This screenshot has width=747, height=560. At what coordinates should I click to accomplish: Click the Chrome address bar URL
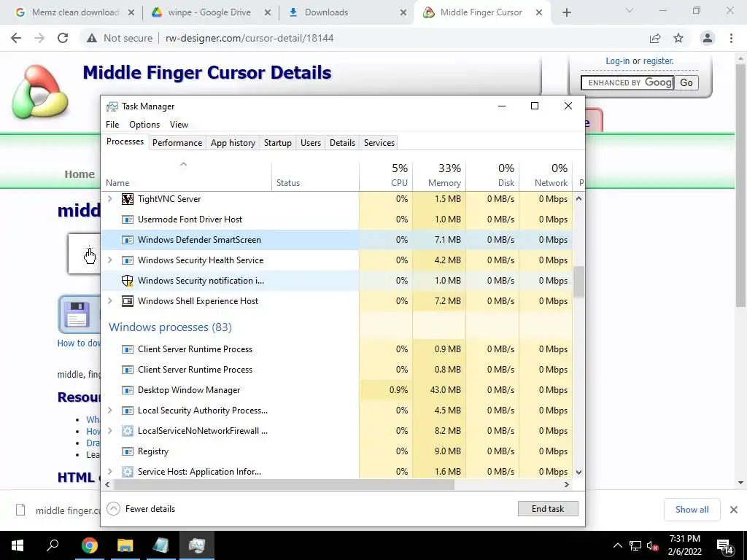(249, 38)
